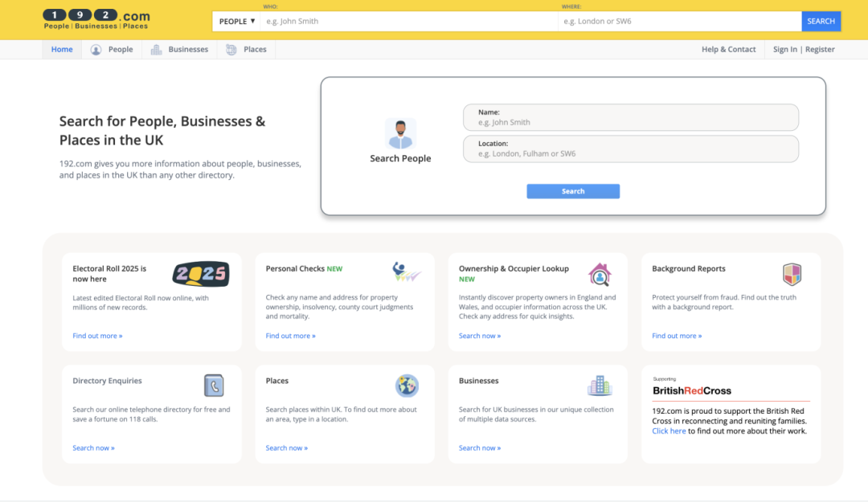Click Find out more under Electoral Roll 2025

pos(97,336)
